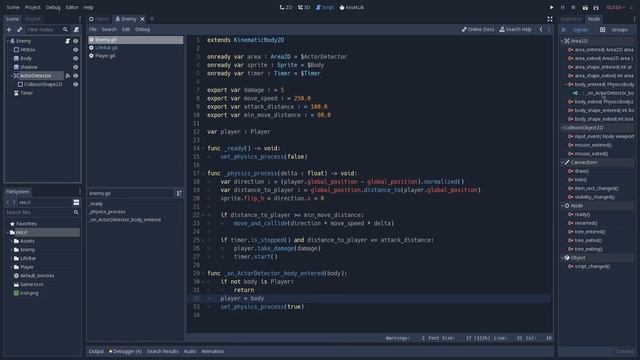The height and width of the screenshot is (360, 640).
Task: Play a custom scene icon
Action: click(596, 7)
